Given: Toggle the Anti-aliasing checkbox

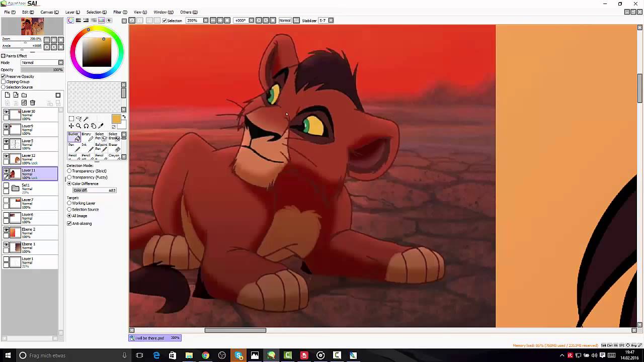Looking at the screenshot, I should (69, 223).
